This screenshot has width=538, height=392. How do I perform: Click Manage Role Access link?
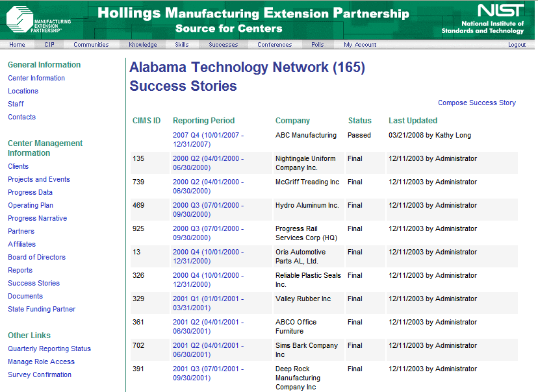(x=41, y=362)
